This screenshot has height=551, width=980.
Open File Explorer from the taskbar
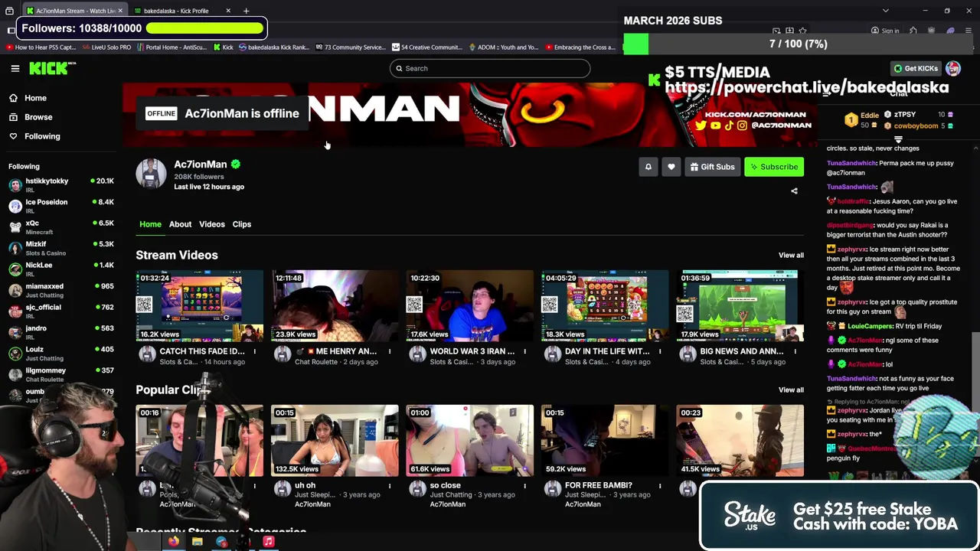[198, 542]
